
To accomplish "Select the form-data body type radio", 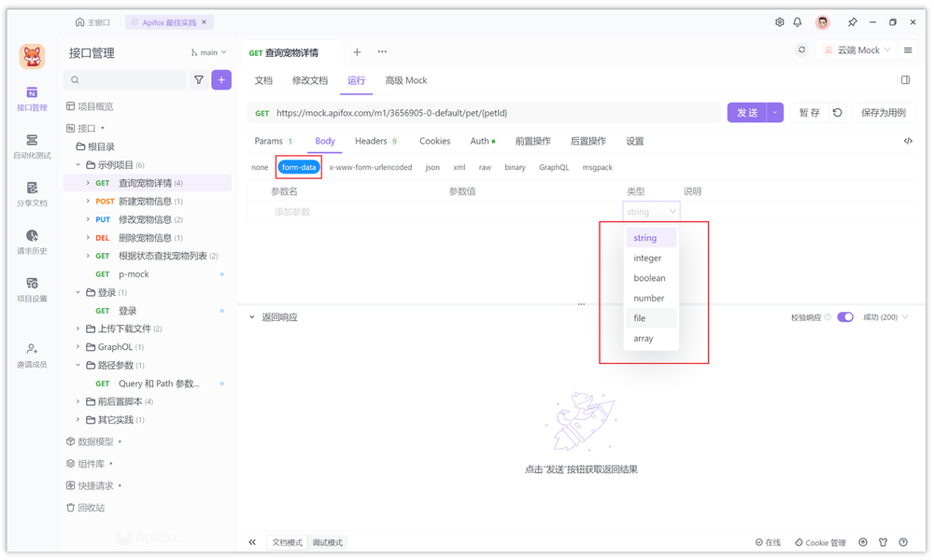I will (298, 167).
